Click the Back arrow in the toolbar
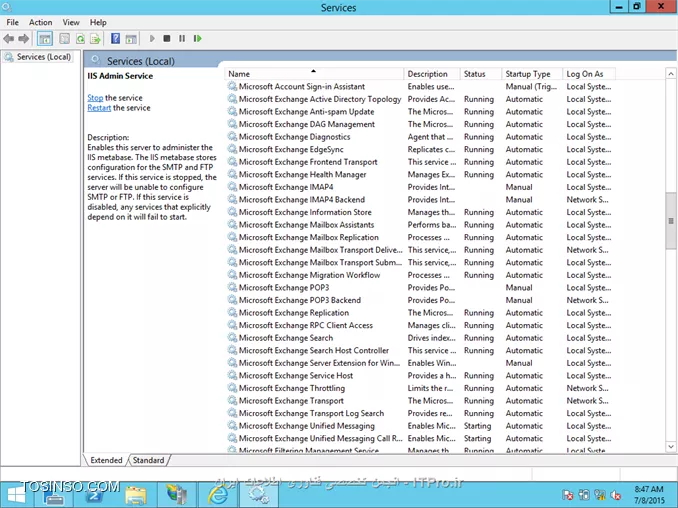The height and width of the screenshot is (508, 678). (9, 39)
